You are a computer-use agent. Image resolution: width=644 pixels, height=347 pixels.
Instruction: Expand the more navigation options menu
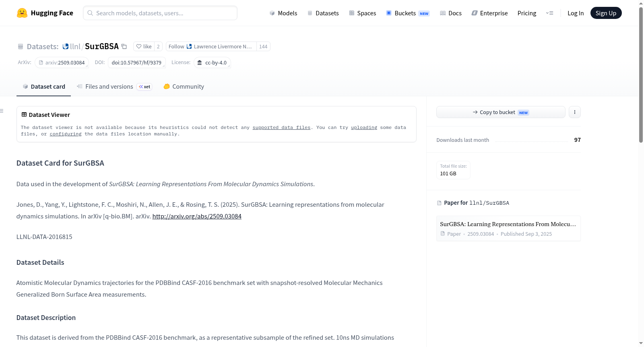[x=549, y=13]
